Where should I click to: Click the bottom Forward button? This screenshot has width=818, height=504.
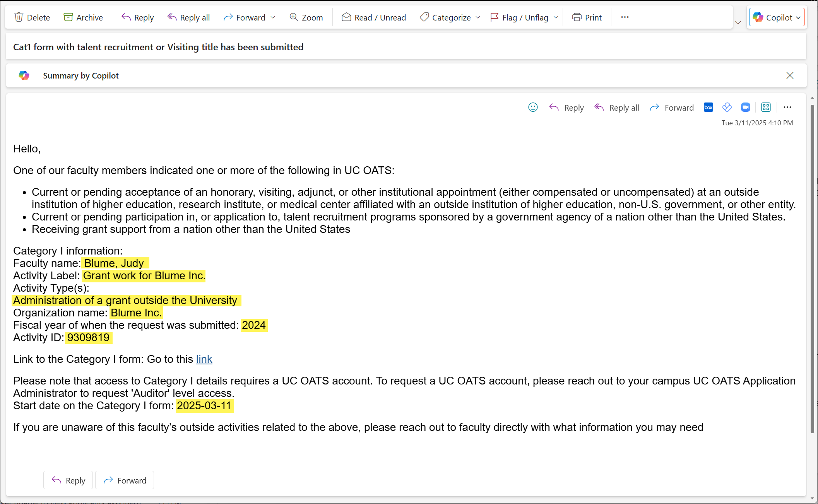pyautogui.click(x=125, y=480)
